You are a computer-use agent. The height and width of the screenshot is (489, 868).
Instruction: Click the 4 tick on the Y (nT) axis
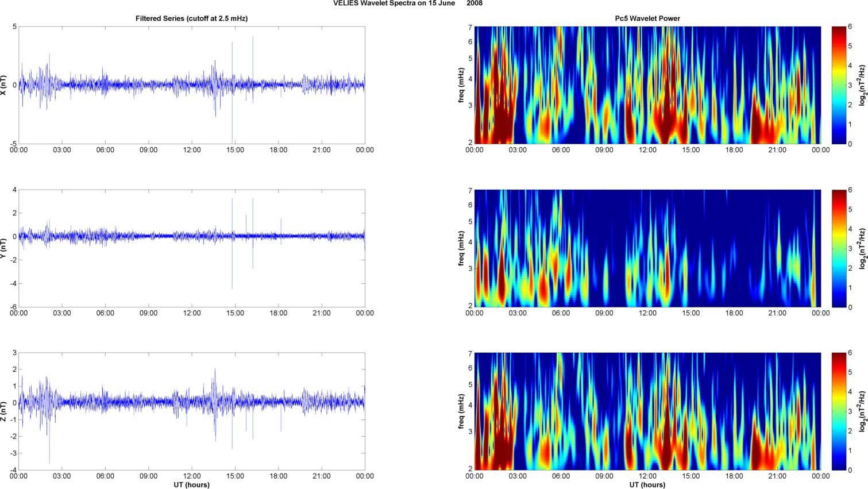click(15, 190)
